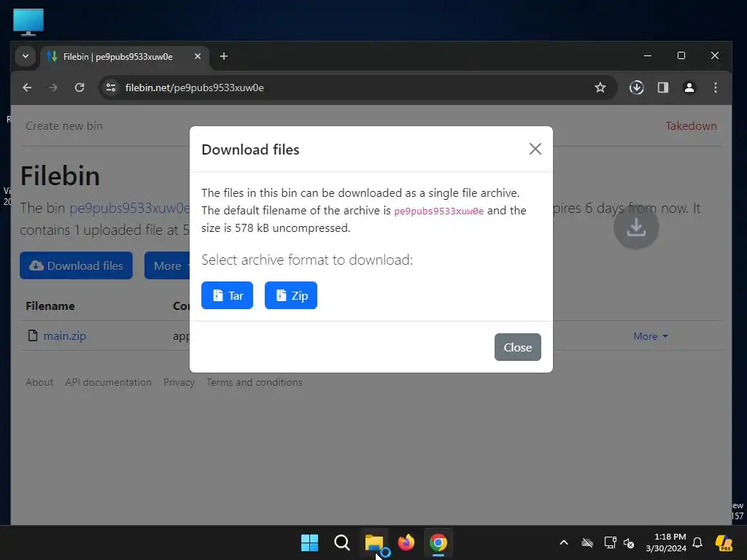This screenshot has height=560, width=747.
Task: Click the muted volume tray icon
Action: click(629, 542)
